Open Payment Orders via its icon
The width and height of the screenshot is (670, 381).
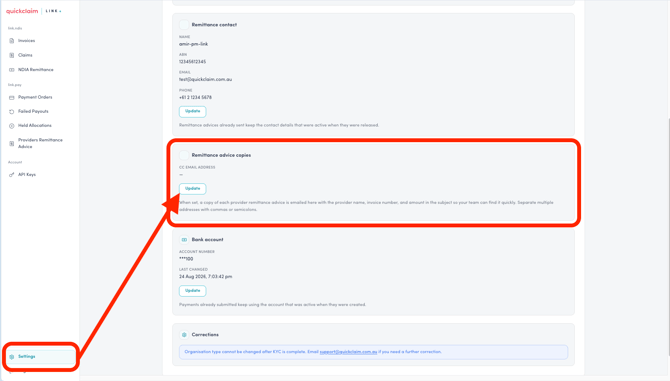pos(12,97)
